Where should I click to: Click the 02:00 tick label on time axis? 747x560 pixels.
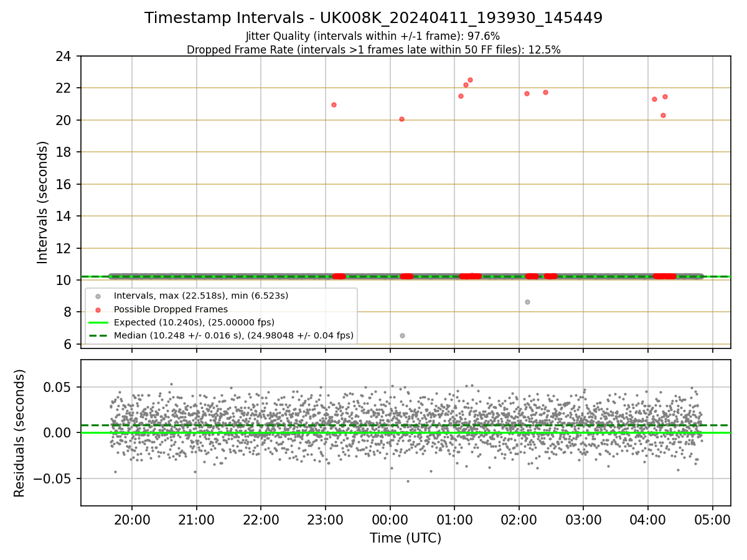pos(519,520)
